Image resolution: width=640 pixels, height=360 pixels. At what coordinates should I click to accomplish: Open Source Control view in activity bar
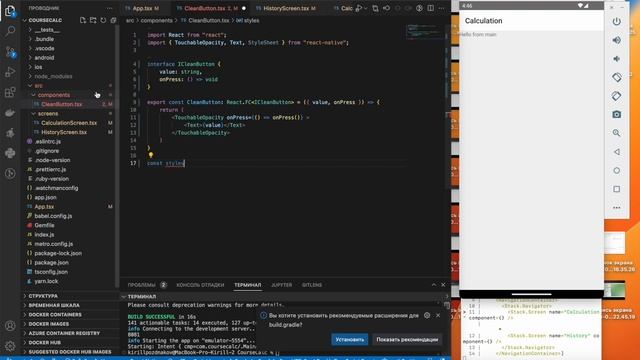coord(10,52)
